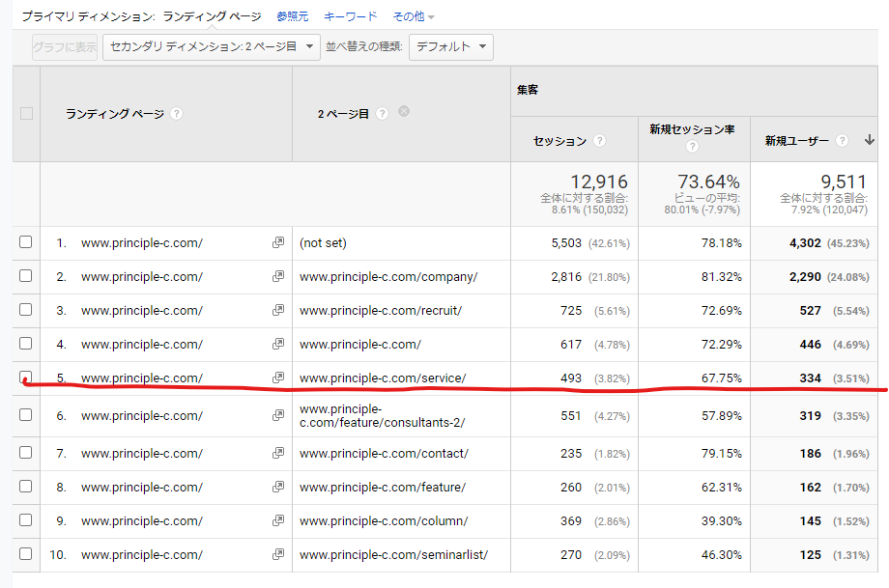Click help icon next to 新規ユーザー header
This screenshot has height=588, width=889.
tap(843, 141)
